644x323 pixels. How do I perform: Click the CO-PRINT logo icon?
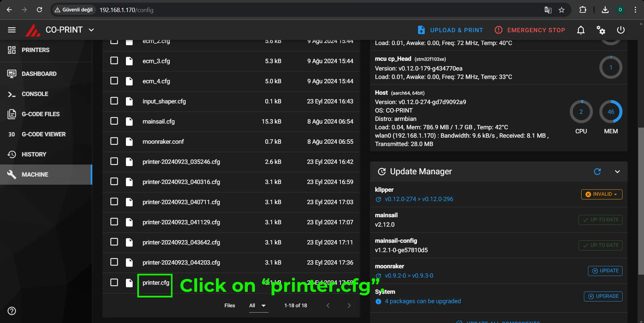coord(33,30)
